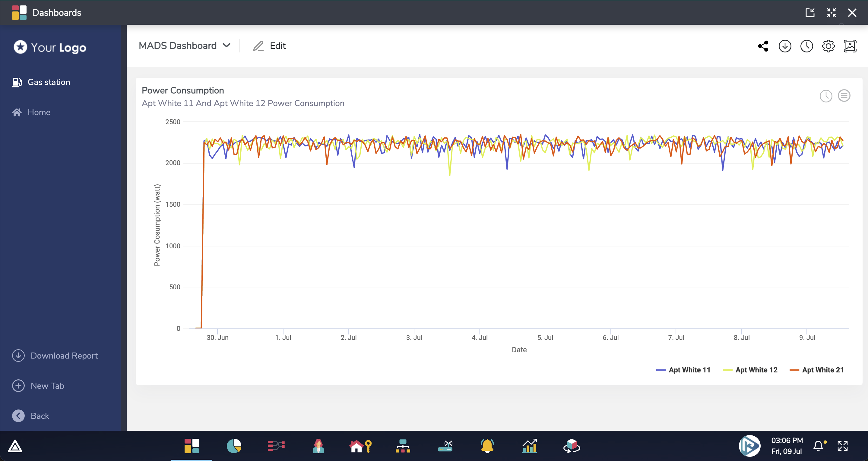This screenshot has height=461, width=868.
Task: Open the chart's time settings clock
Action: tap(826, 96)
